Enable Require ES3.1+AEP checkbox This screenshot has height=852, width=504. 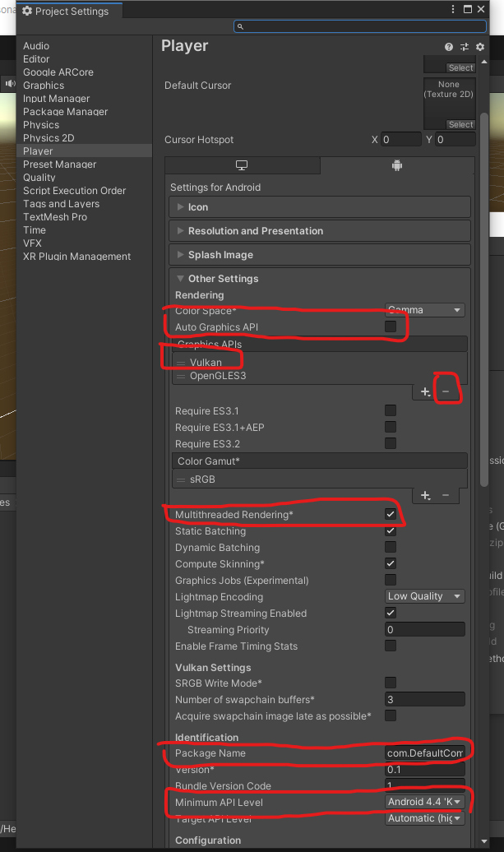391,427
